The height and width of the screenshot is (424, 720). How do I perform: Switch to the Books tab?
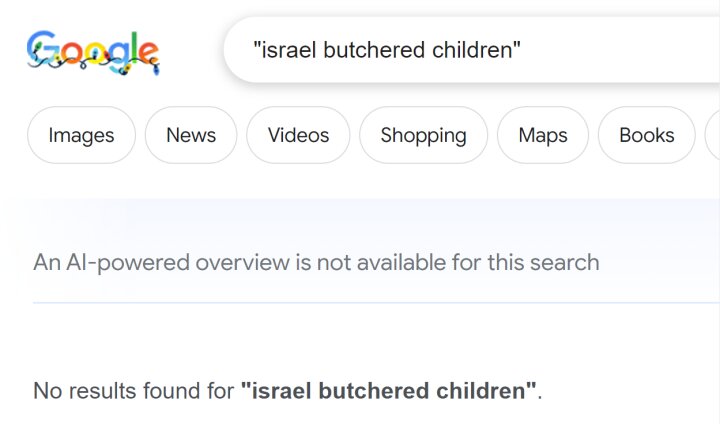(x=647, y=135)
